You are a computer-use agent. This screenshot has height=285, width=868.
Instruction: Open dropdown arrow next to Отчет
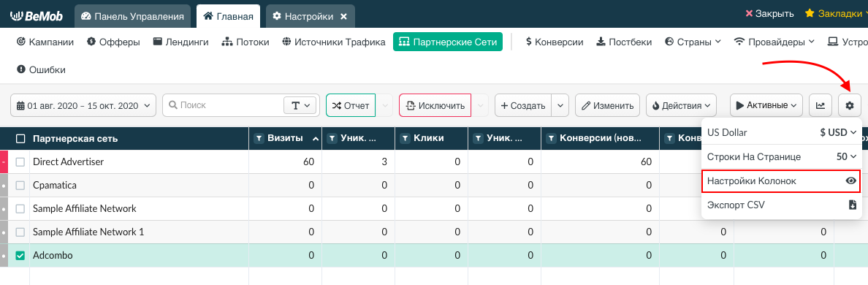[386, 105]
